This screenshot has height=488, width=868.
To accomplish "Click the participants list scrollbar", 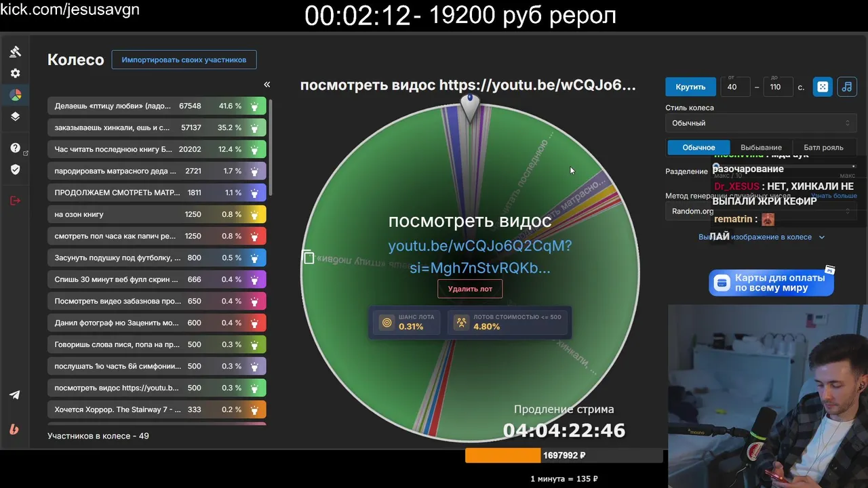I will (x=271, y=148).
